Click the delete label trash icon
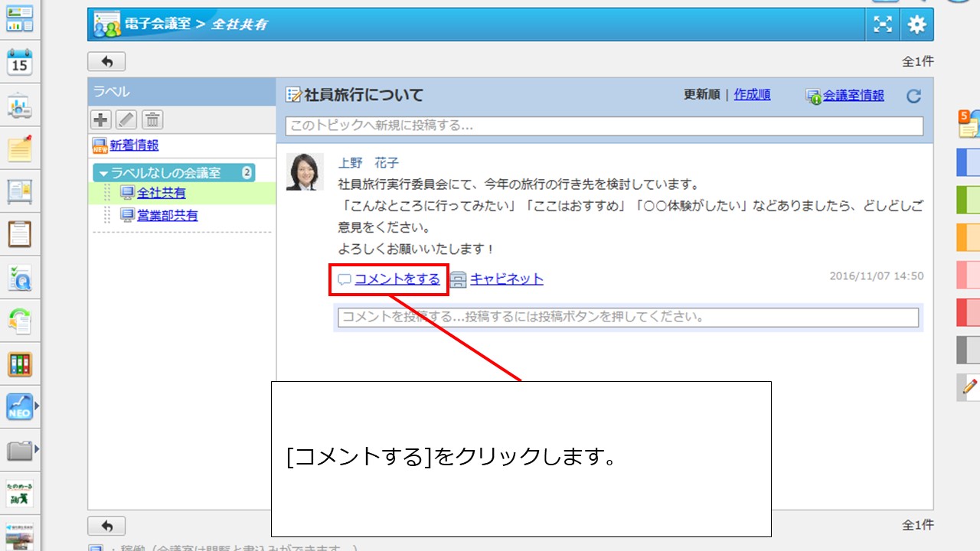 click(x=153, y=119)
